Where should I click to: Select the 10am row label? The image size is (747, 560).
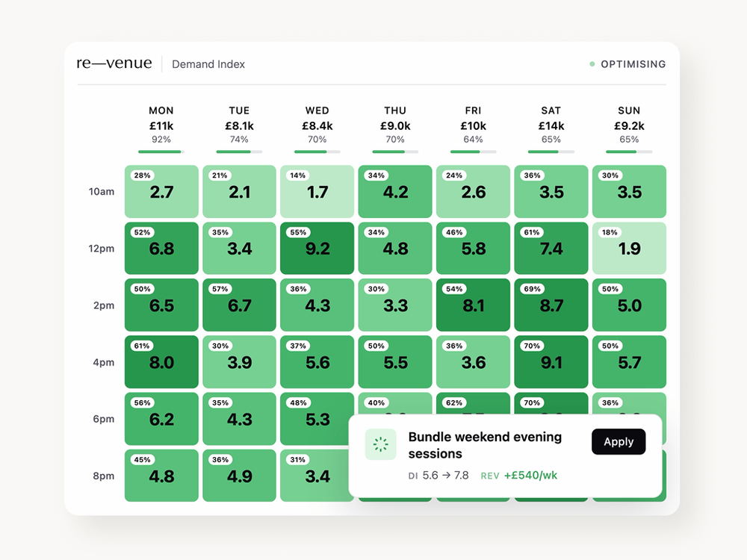click(x=102, y=191)
